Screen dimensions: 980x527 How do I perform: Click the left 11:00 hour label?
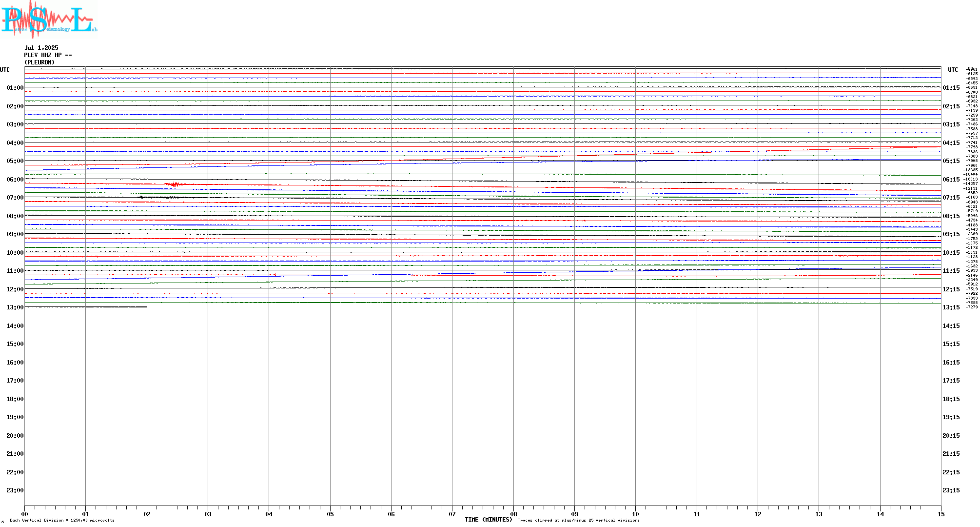[x=15, y=271]
